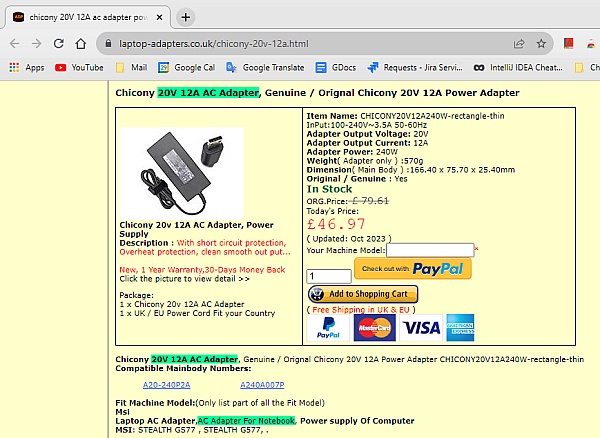Image resolution: width=600 pixels, height=438 pixels.
Task: Click the share page icon in address bar
Action: [519, 44]
